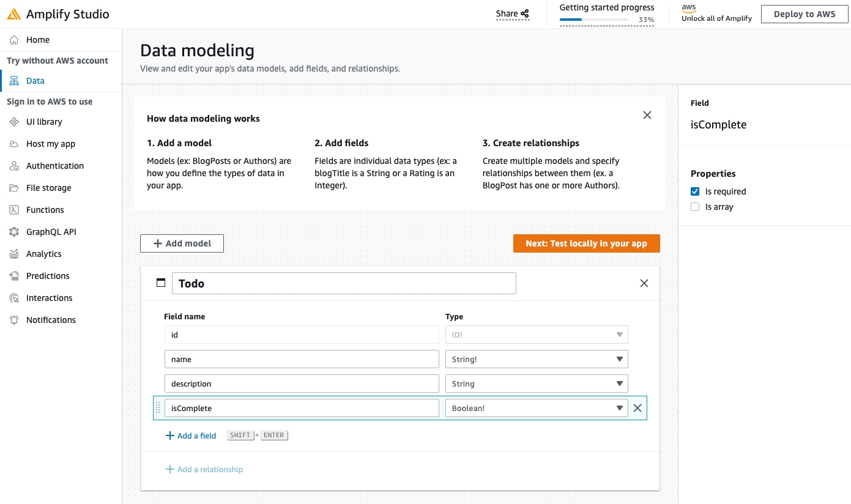Click the Share icon in header
Screen dimensions: 851x504
pos(525,14)
